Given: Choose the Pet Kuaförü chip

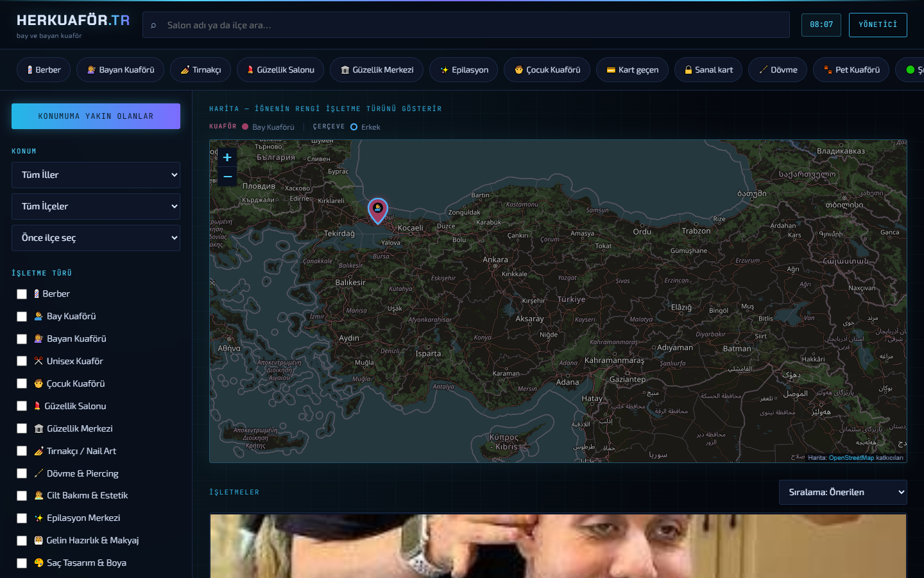Looking at the screenshot, I should click(851, 69).
